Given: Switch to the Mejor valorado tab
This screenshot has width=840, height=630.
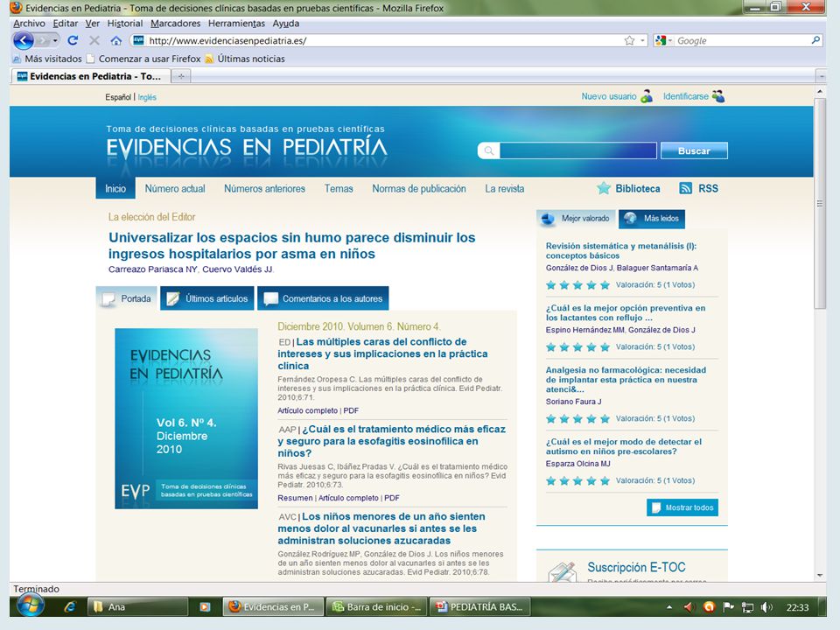Looking at the screenshot, I should coord(577,219).
